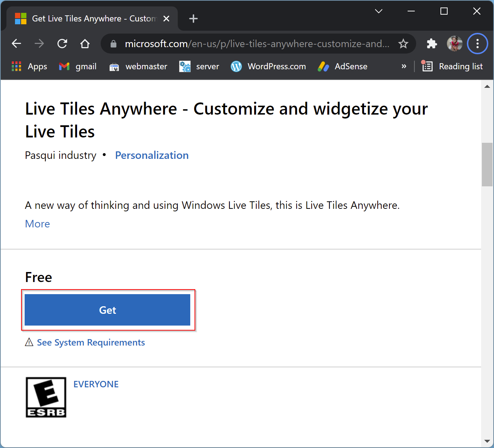The width and height of the screenshot is (494, 448).
Task: Open a new browser tab
Action: click(193, 19)
